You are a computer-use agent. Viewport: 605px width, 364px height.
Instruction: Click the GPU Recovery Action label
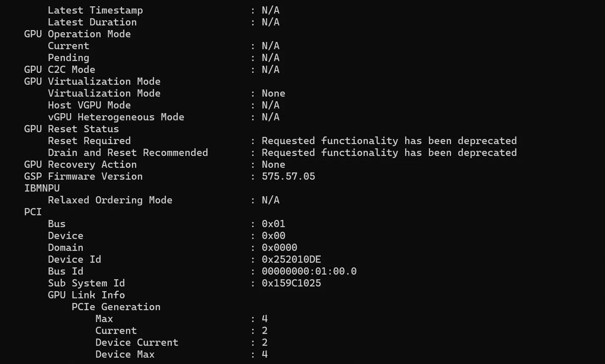click(x=80, y=164)
